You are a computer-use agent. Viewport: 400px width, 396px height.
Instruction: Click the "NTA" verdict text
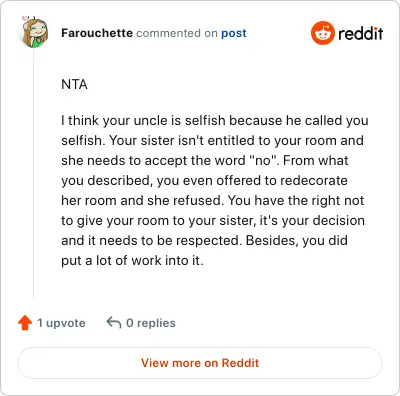(74, 84)
